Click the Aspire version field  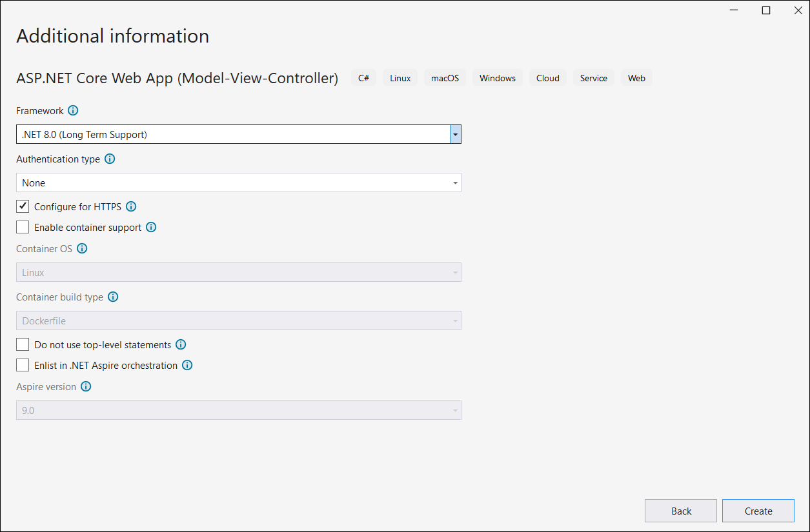[239, 410]
